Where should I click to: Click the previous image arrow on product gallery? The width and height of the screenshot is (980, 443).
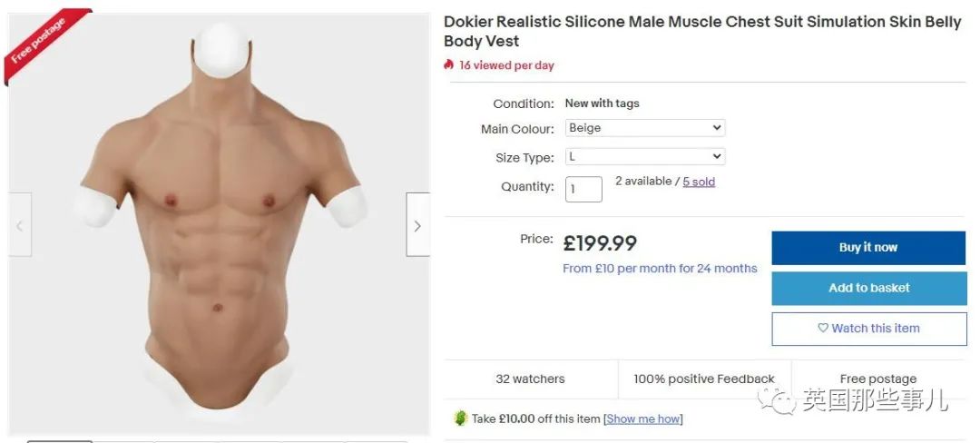19,225
